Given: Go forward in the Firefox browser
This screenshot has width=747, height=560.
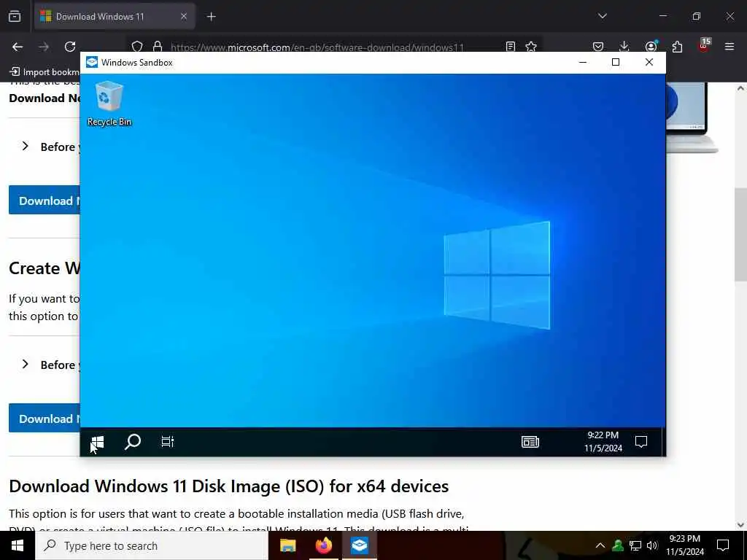Looking at the screenshot, I should click(x=44, y=47).
